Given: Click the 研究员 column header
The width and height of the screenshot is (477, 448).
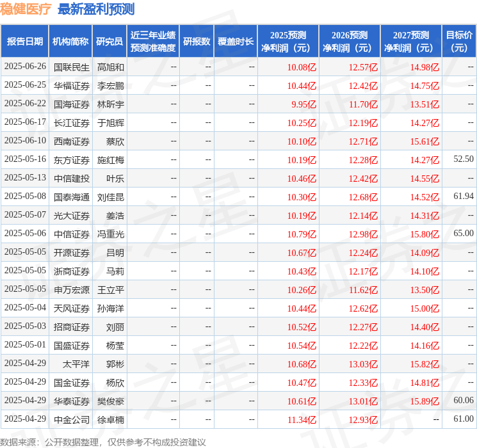Looking at the screenshot, I should pos(109,42).
